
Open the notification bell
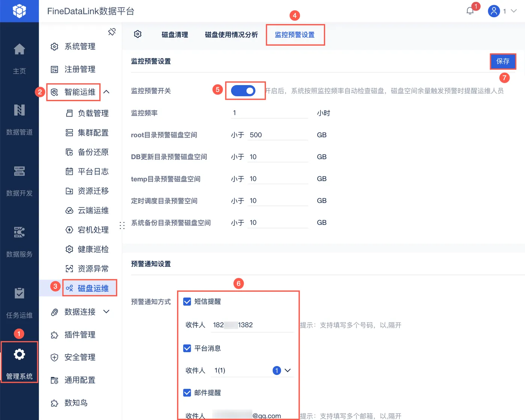[x=470, y=11]
